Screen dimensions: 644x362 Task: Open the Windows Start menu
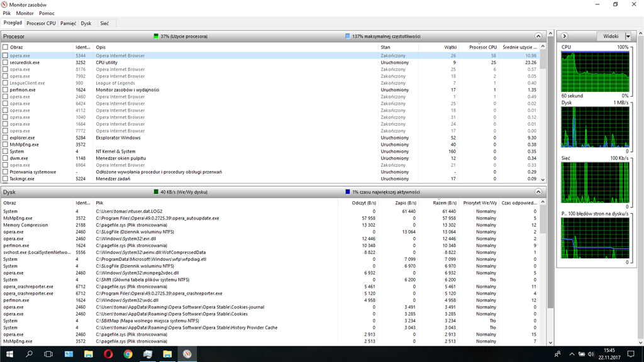[9, 354]
